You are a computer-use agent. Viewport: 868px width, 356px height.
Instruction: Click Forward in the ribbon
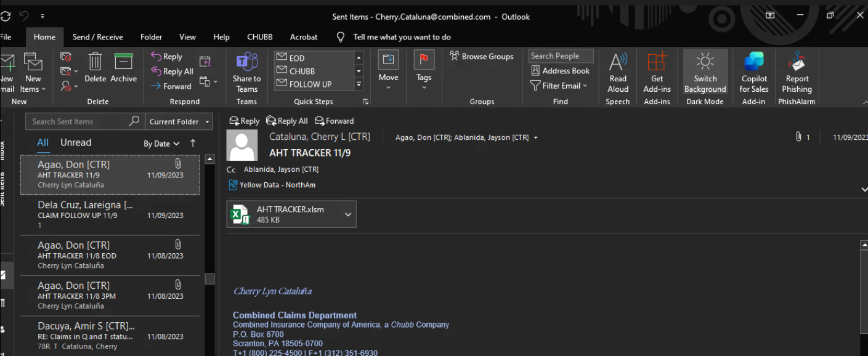click(171, 86)
